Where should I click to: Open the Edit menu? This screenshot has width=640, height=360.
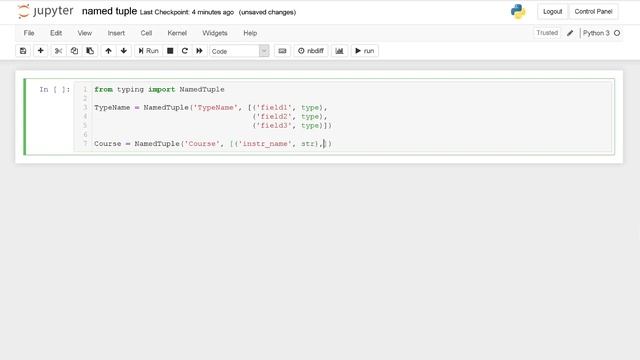point(56,33)
